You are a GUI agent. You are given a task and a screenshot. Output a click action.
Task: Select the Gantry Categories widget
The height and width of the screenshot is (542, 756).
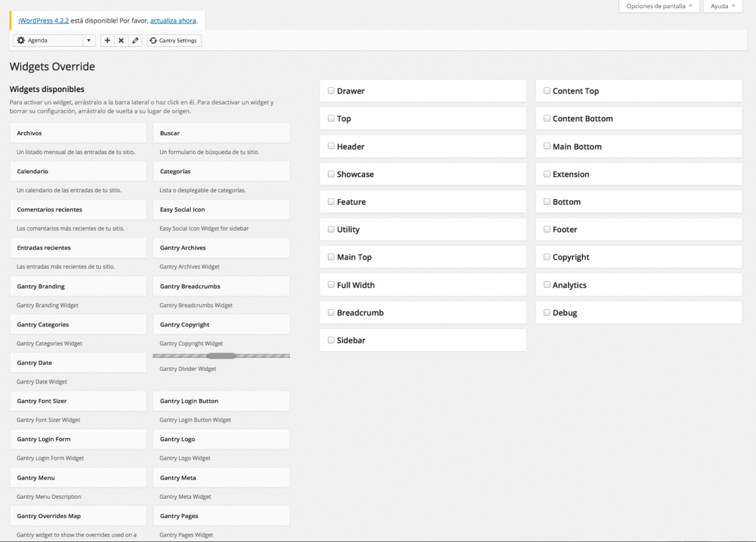(78, 324)
